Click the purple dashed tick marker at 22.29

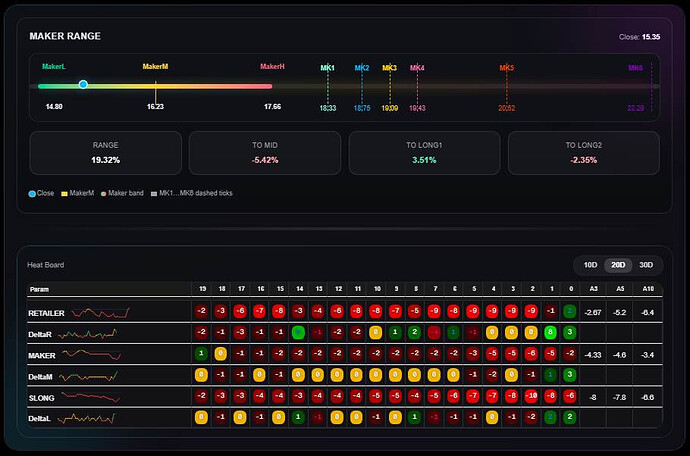click(x=651, y=87)
